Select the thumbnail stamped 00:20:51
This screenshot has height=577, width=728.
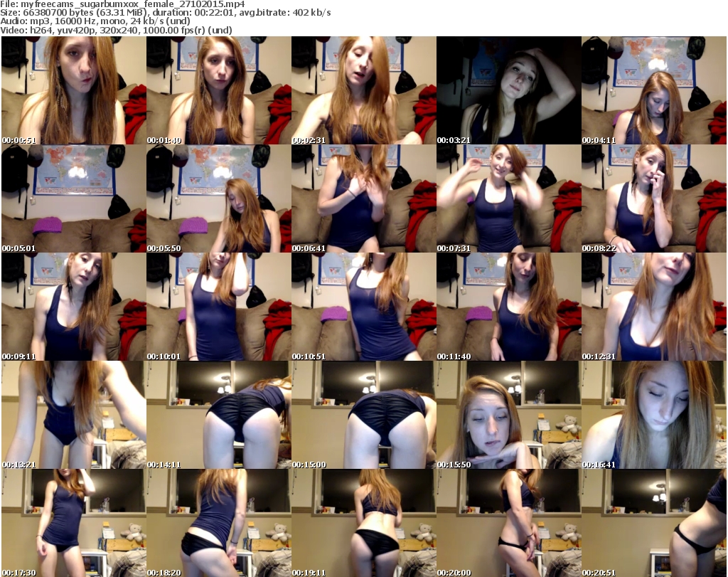654,523
